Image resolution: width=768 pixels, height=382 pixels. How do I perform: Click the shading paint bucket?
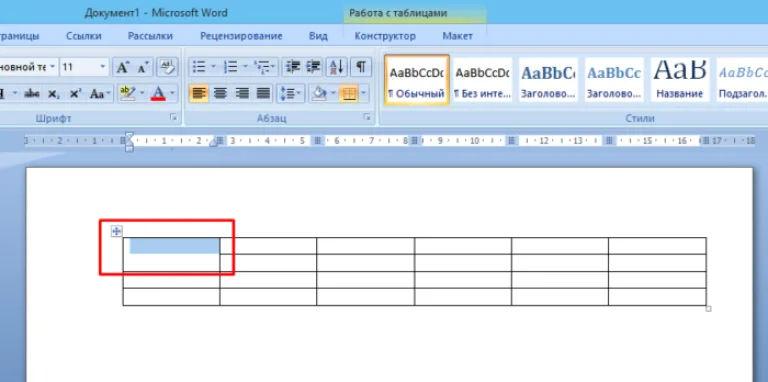319,94
